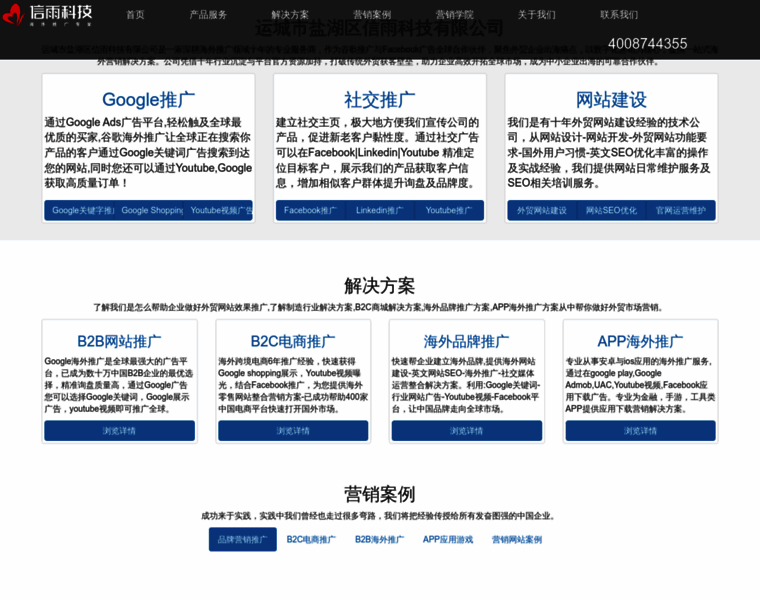Click the 成功来于实践 subtitle text
This screenshot has width=760, height=600.
(379, 516)
